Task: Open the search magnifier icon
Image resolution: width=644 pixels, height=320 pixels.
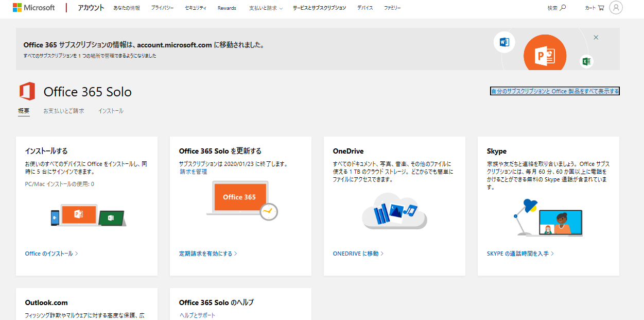Action: [563, 8]
